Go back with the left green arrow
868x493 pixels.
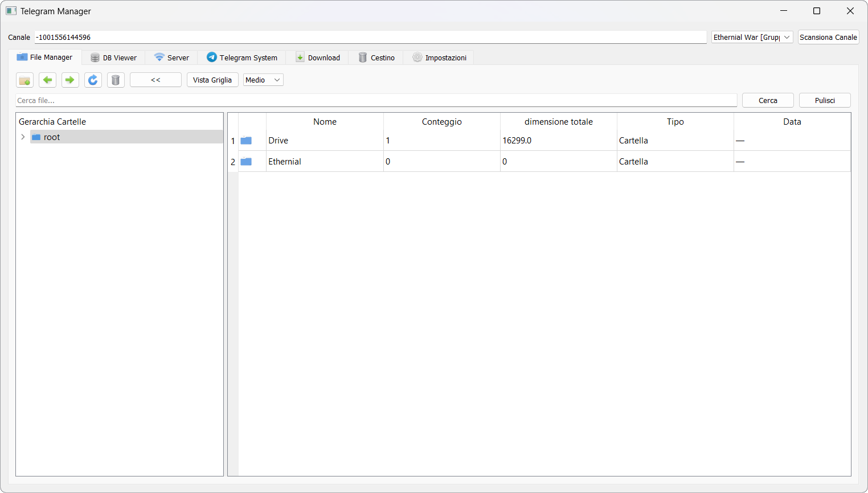click(47, 80)
